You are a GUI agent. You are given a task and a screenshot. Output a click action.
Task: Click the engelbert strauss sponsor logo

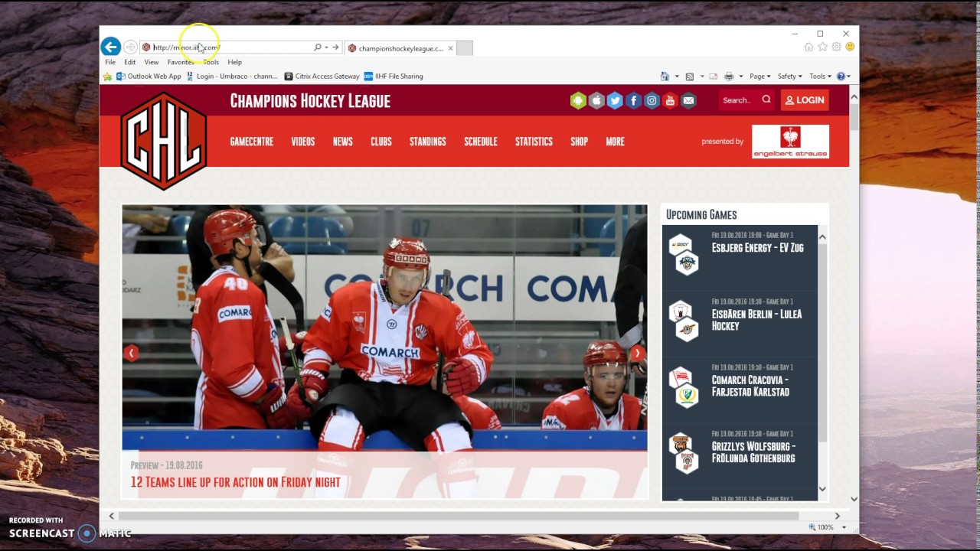(790, 142)
